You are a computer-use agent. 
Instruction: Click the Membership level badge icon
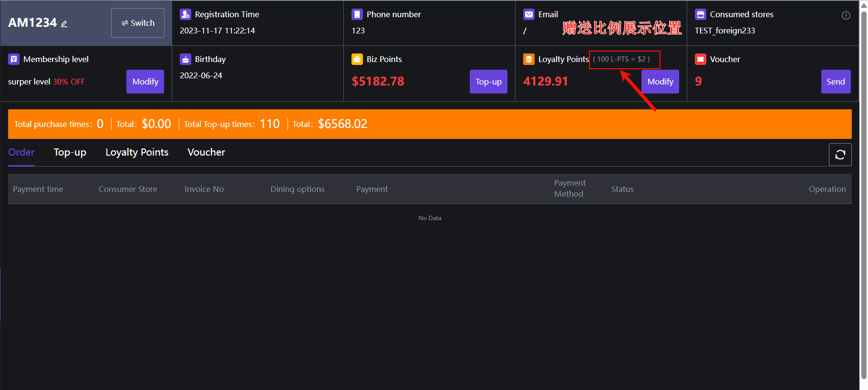[x=14, y=59]
